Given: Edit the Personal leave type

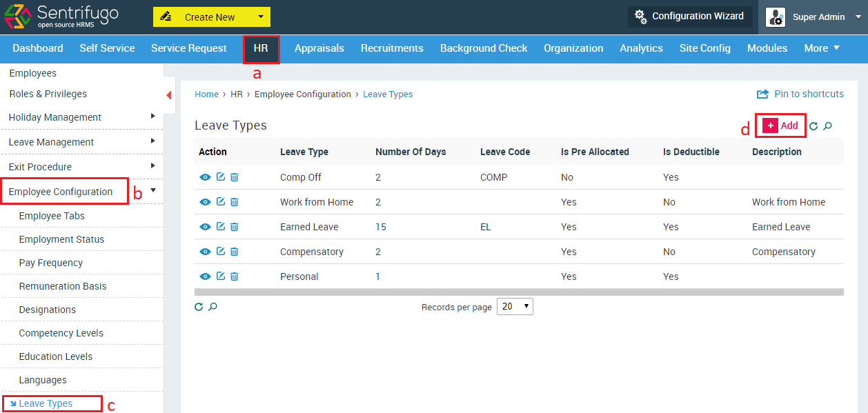Looking at the screenshot, I should pyautogui.click(x=221, y=276).
